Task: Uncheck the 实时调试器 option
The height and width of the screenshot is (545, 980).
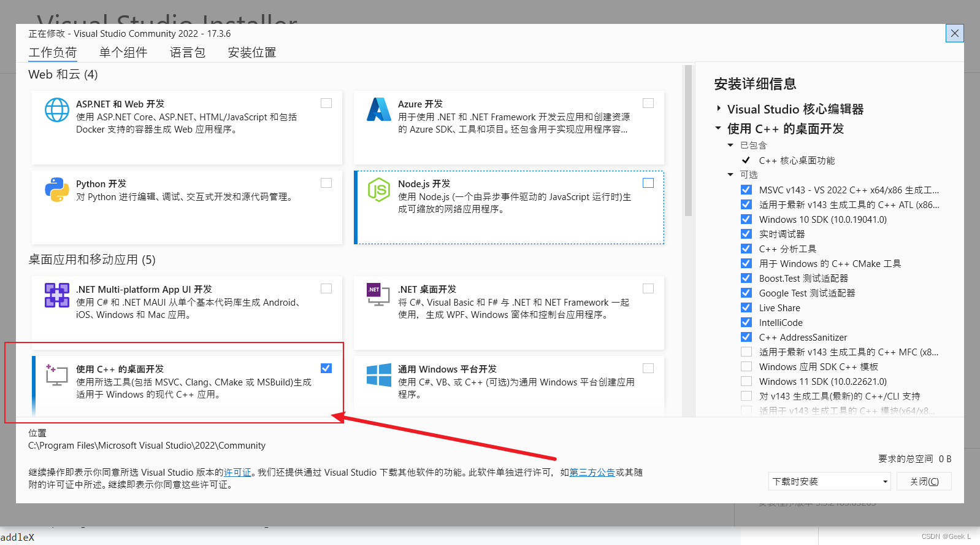Action: pos(746,234)
